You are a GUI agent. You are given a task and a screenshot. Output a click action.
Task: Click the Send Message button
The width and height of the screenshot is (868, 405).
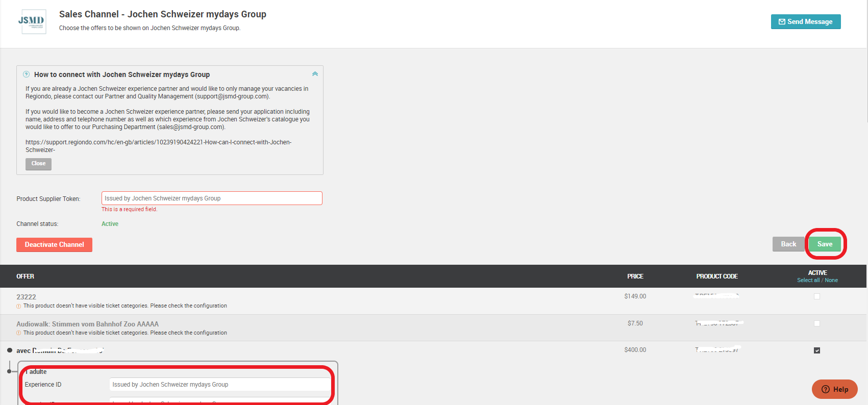[x=806, y=22]
